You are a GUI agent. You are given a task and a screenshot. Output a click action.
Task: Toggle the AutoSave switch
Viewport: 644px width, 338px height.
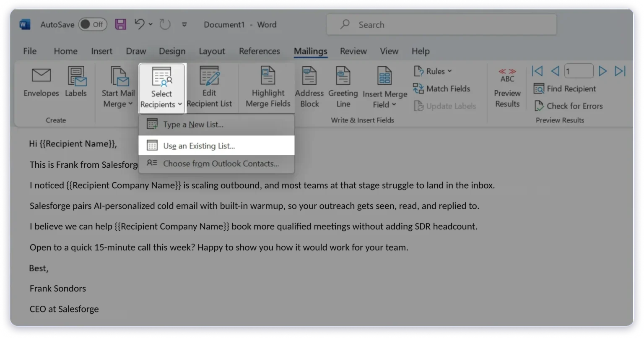93,24
